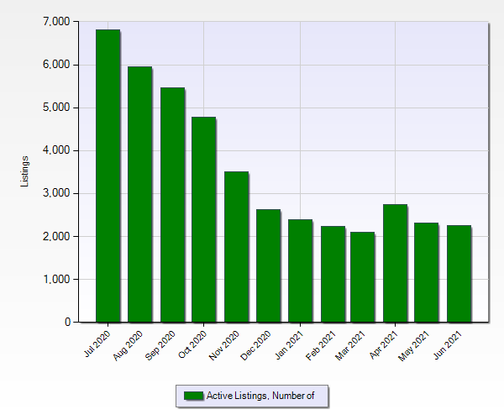Click the 'Listings' y-axis title
The image size is (504, 420).
pyautogui.click(x=25, y=171)
